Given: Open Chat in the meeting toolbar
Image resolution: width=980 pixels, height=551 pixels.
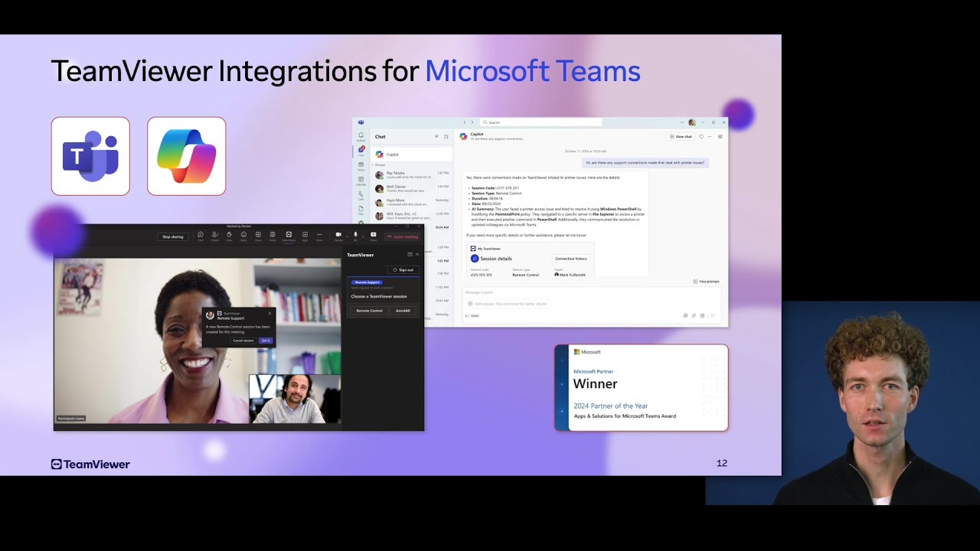Looking at the screenshot, I should pyautogui.click(x=201, y=236).
